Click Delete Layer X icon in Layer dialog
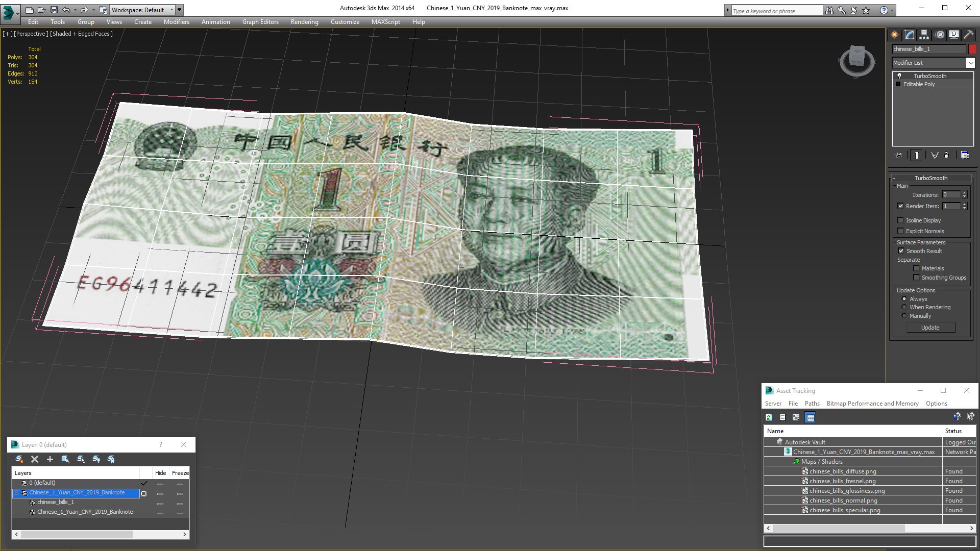Viewport: 980px width, 551px height. pyautogui.click(x=35, y=459)
